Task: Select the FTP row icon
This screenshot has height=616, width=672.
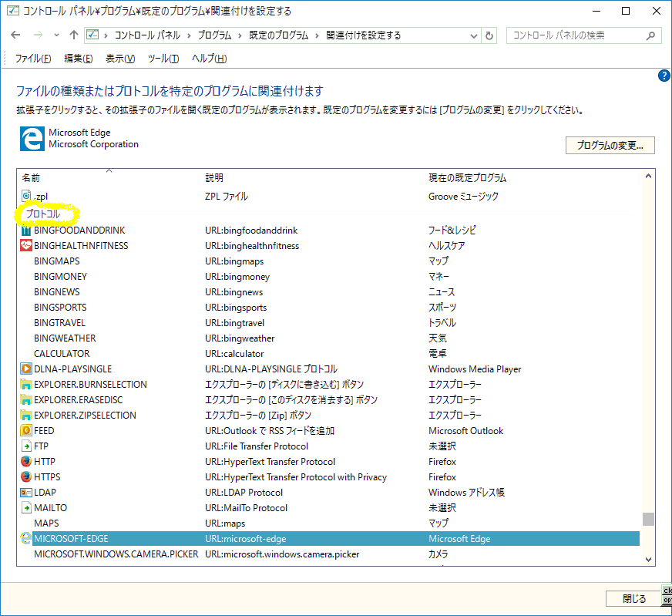Action: pos(26,446)
